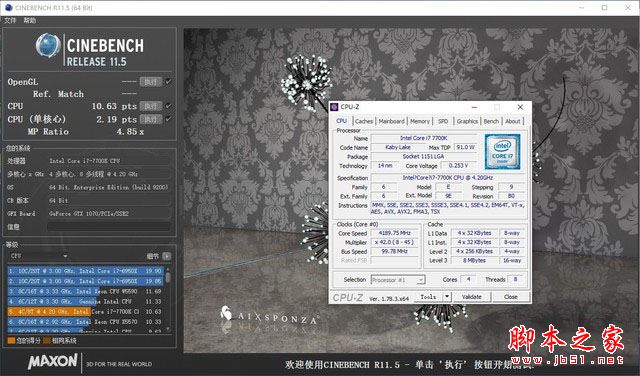640x376 pixels.
Task: Toggle the CPU test checkbox
Action: (x=168, y=106)
